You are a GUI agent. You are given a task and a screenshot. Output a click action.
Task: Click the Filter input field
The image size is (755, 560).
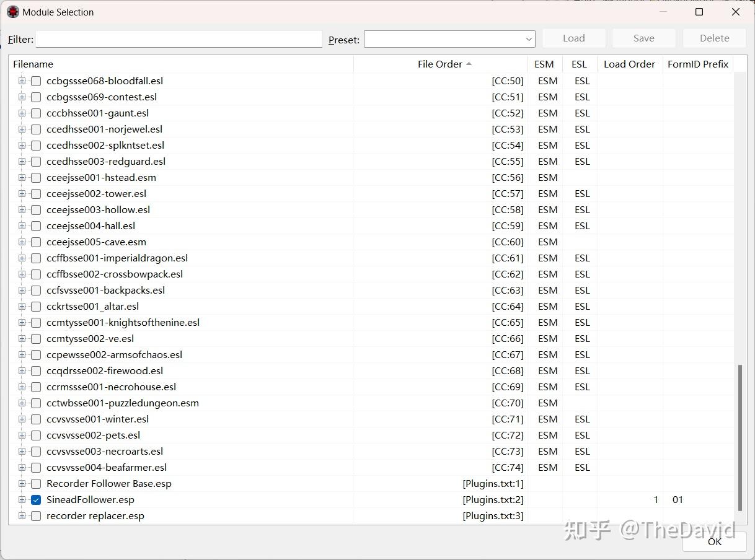[x=179, y=39]
